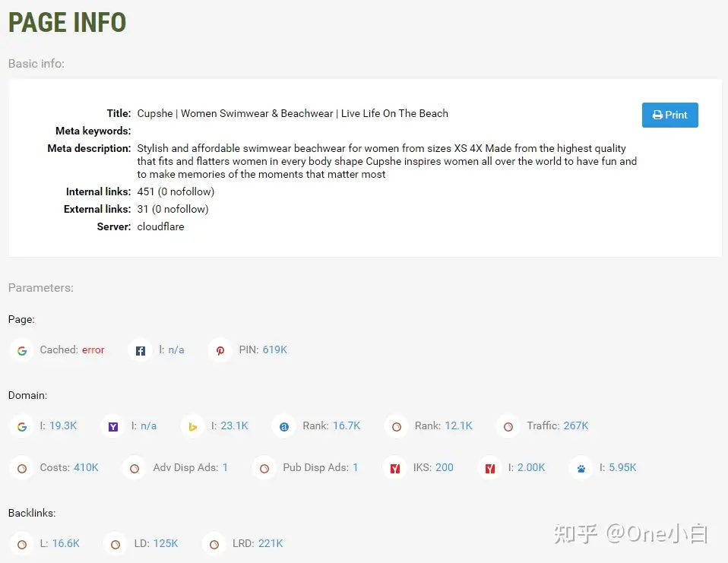Screen dimensions: 728x563
Task: Open IKS 200 value link
Action: click(445, 467)
